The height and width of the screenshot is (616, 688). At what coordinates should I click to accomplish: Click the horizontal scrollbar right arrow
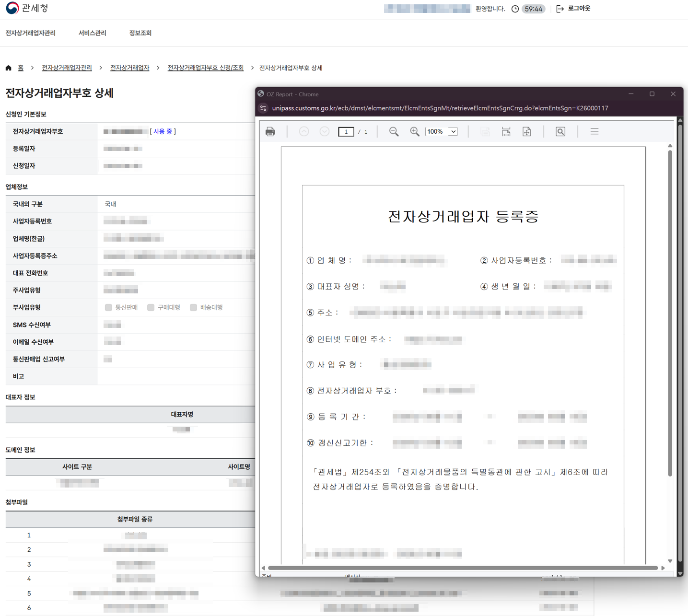coord(663,568)
